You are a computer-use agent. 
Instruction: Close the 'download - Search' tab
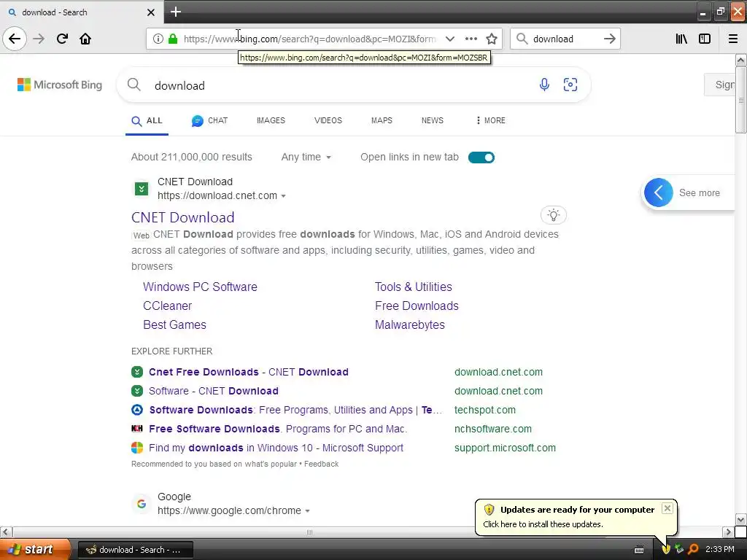coord(150,12)
